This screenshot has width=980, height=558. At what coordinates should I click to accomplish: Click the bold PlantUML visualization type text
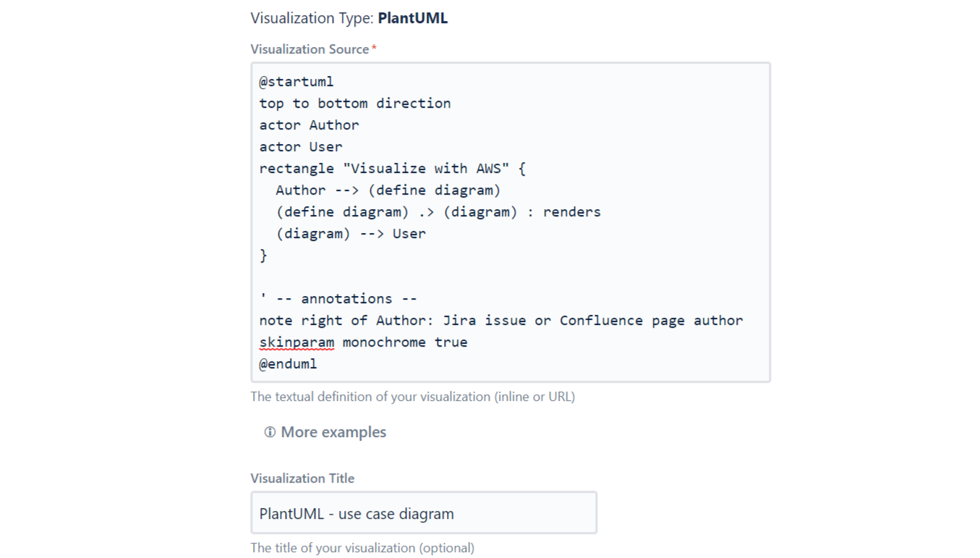point(412,18)
